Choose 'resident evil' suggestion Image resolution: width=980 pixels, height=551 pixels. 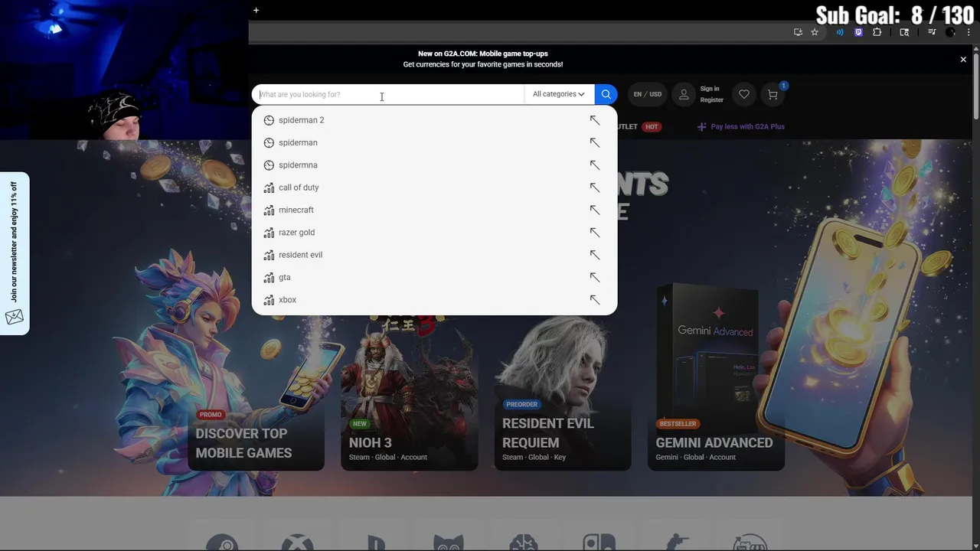(300, 255)
